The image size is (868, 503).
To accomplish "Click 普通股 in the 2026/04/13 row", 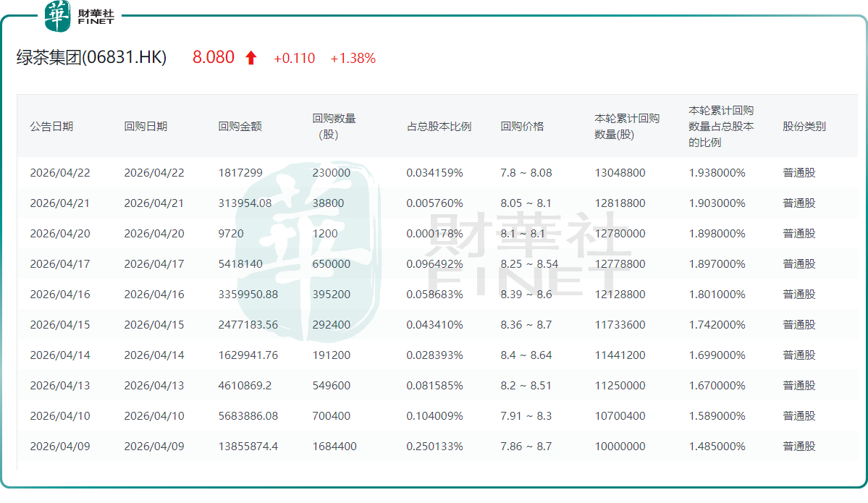I will [x=799, y=386].
